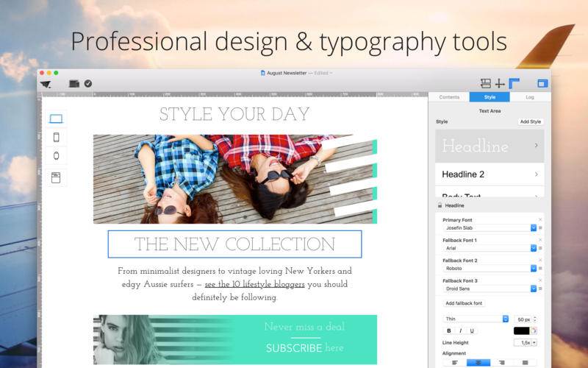Click the reorder handle beside Josefin Slab

540,228
